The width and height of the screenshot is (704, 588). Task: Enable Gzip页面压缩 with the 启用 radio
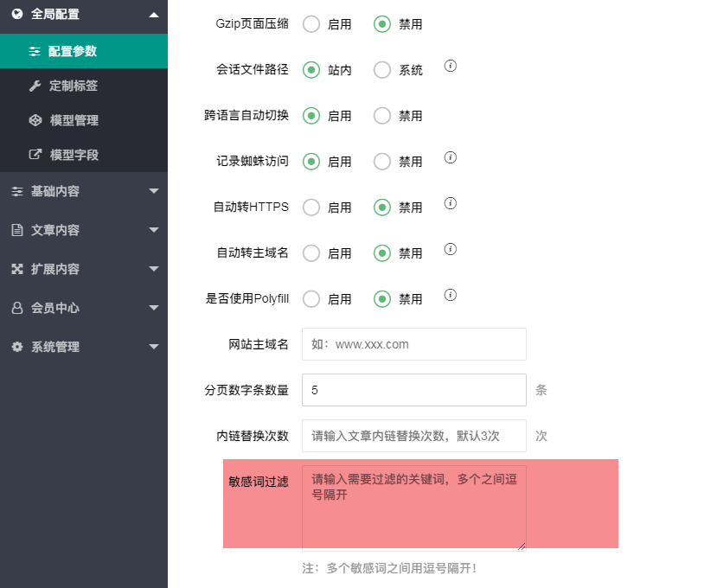point(311,24)
